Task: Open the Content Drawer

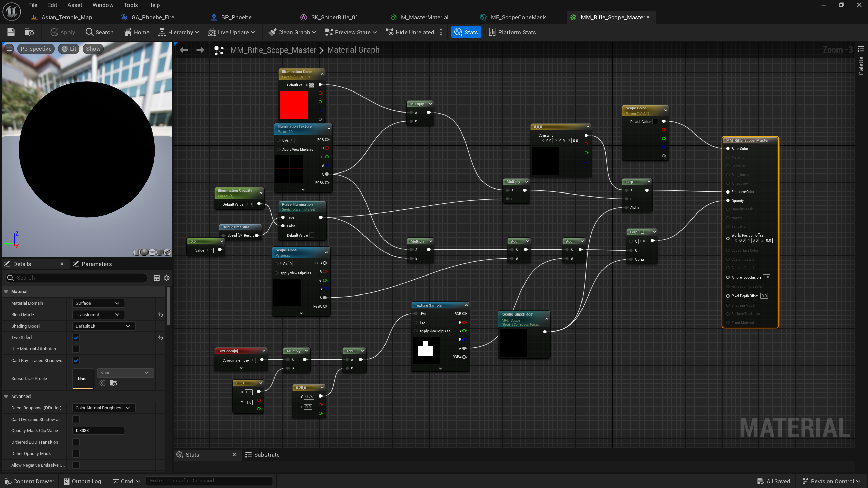Action: pyautogui.click(x=29, y=481)
